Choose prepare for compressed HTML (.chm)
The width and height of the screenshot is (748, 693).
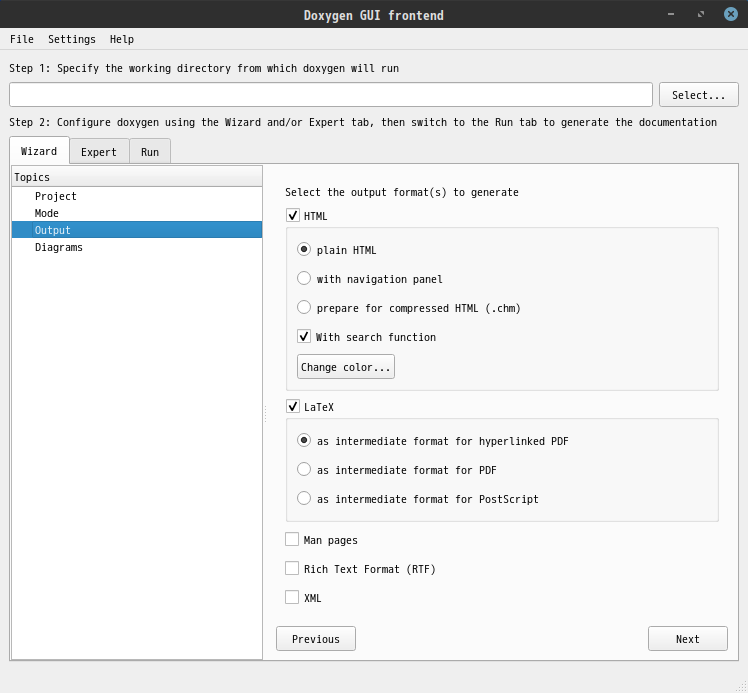[304, 308]
